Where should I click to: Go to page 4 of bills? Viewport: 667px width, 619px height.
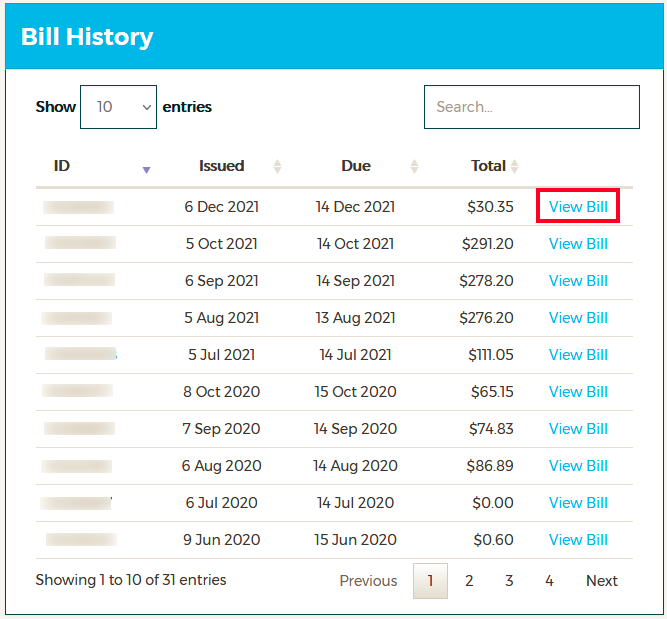tap(549, 581)
